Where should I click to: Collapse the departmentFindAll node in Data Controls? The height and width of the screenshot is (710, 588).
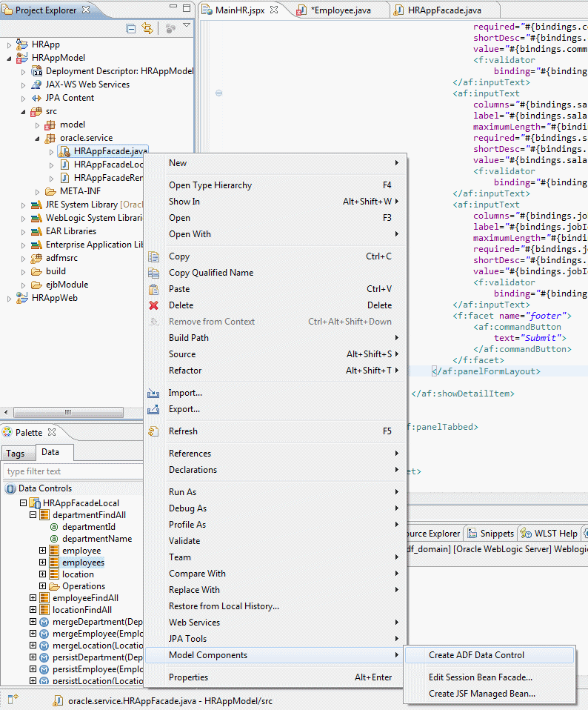click(33, 515)
